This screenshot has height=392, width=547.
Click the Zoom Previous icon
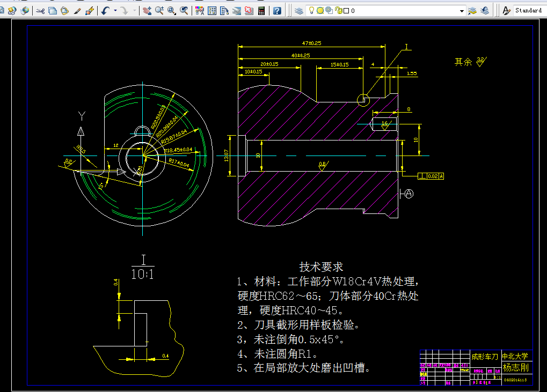pyautogui.click(x=184, y=10)
